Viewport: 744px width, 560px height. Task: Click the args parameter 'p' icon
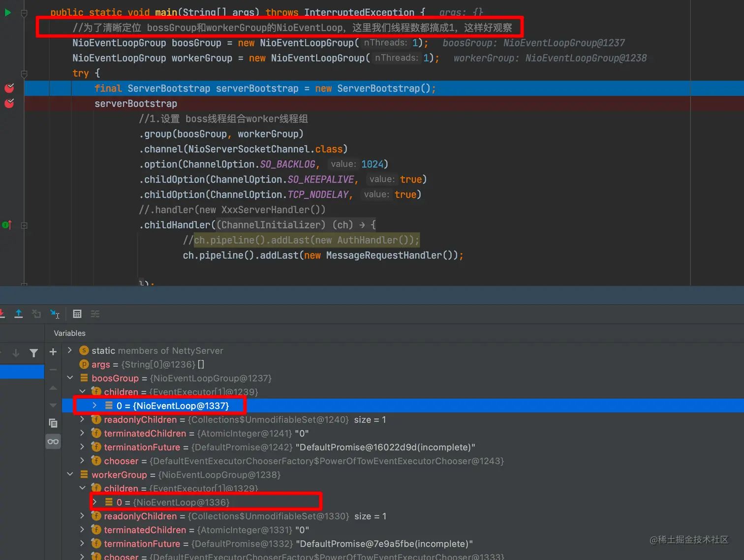84,364
